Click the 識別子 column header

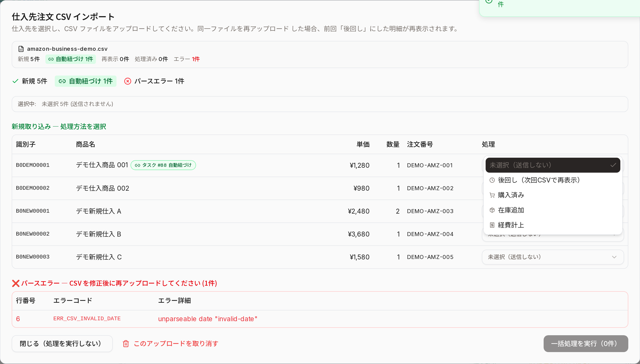point(26,144)
